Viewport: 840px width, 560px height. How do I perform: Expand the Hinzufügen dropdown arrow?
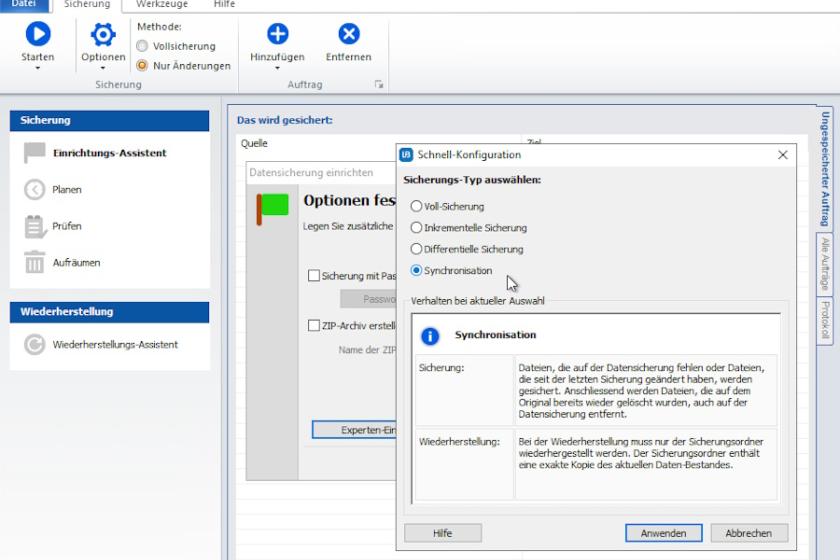click(x=278, y=68)
